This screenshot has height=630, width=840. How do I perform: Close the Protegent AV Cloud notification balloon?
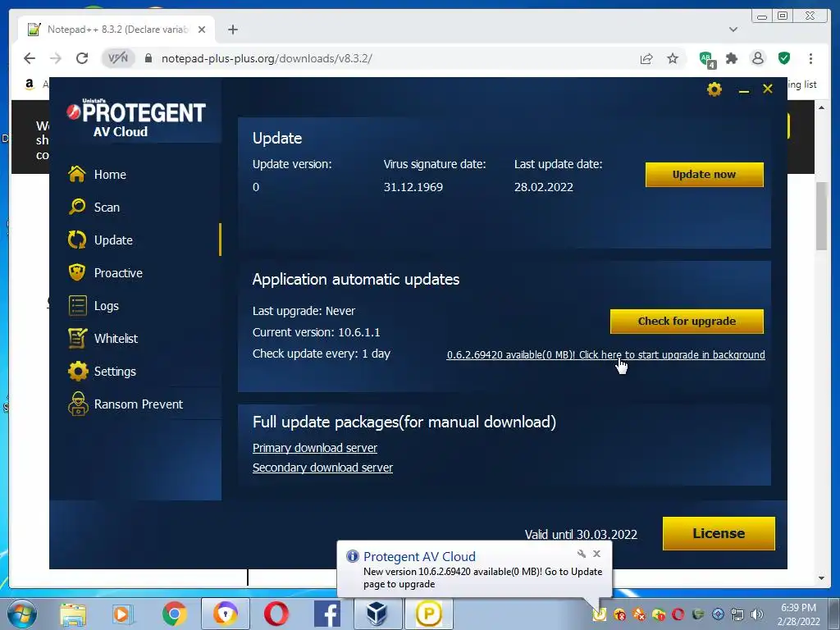point(597,554)
